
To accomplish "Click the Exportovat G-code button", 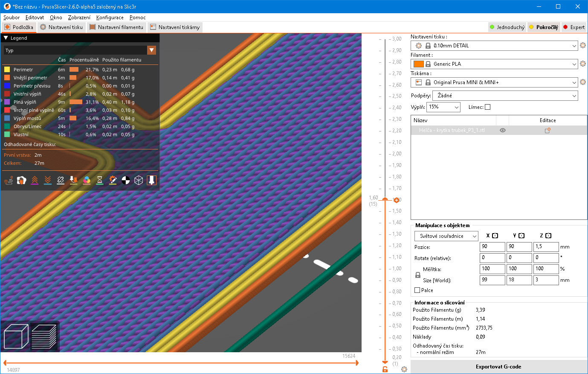I will 499,366.
